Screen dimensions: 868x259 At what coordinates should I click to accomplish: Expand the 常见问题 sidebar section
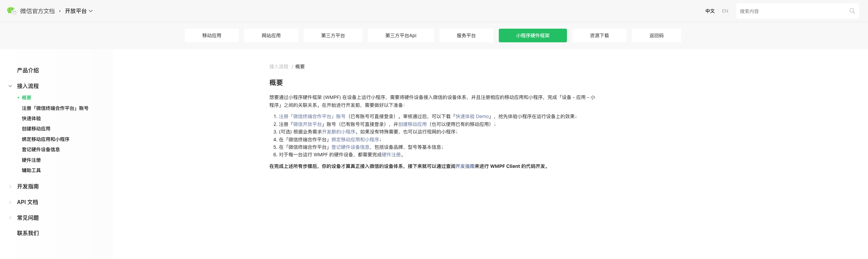[10, 218]
